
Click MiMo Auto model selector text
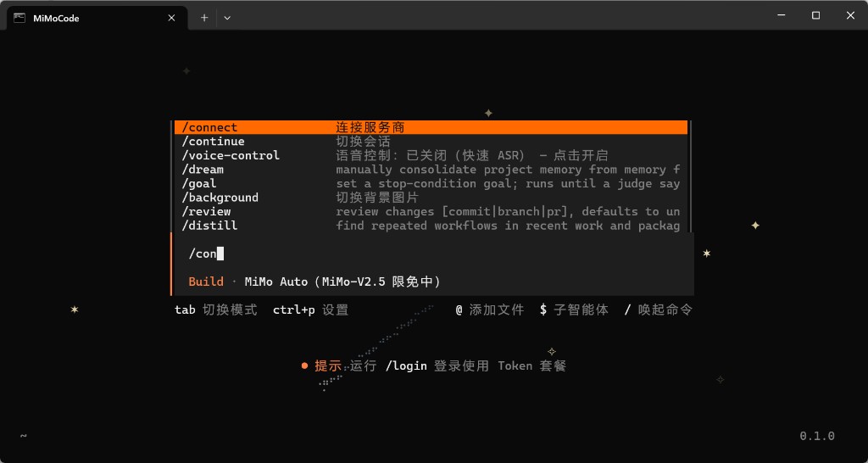pyautogui.click(x=342, y=282)
